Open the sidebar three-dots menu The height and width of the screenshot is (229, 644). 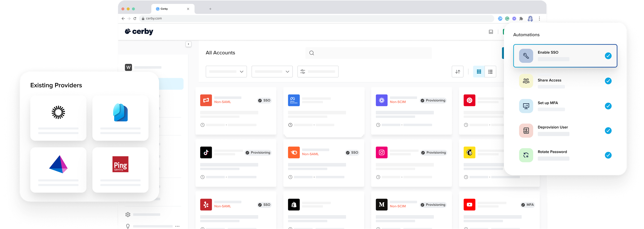177,226
